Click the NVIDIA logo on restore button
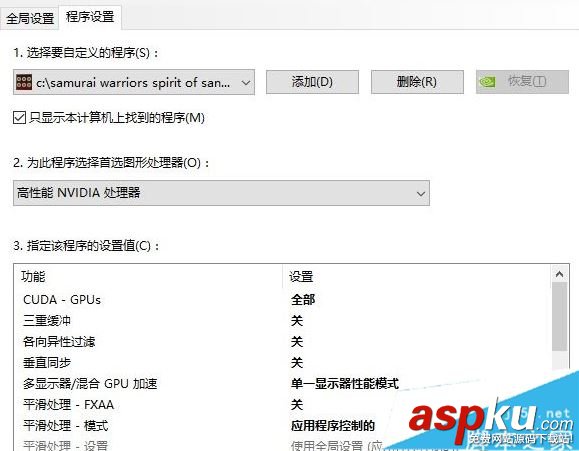579x451 pixels. pos(487,82)
